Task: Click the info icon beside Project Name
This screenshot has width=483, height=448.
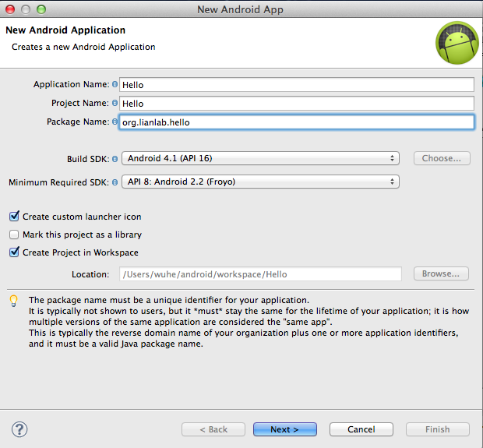Action: pos(115,103)
